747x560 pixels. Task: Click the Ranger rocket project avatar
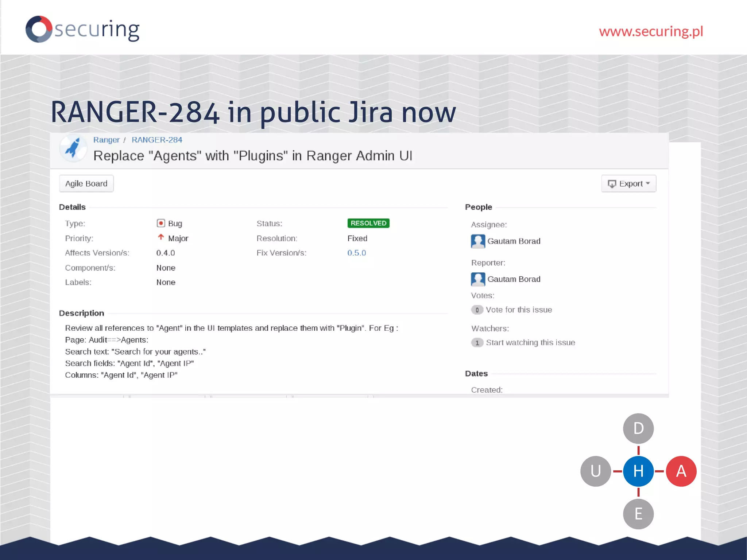(73, 148)
